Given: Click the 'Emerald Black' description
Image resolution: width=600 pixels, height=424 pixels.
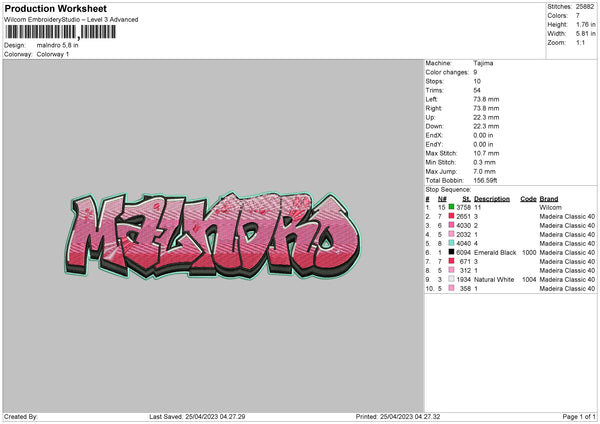Looking at the screenshot, I should (495, 252).
